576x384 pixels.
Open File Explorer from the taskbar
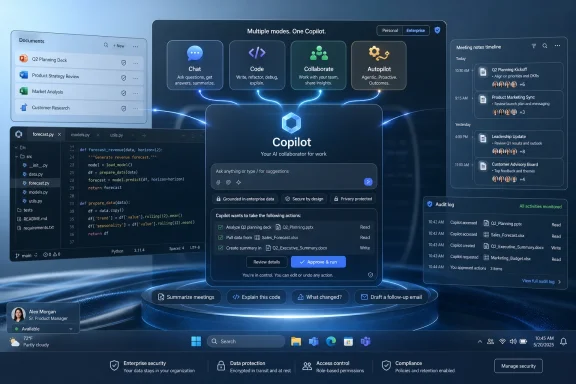click(296, 341)
